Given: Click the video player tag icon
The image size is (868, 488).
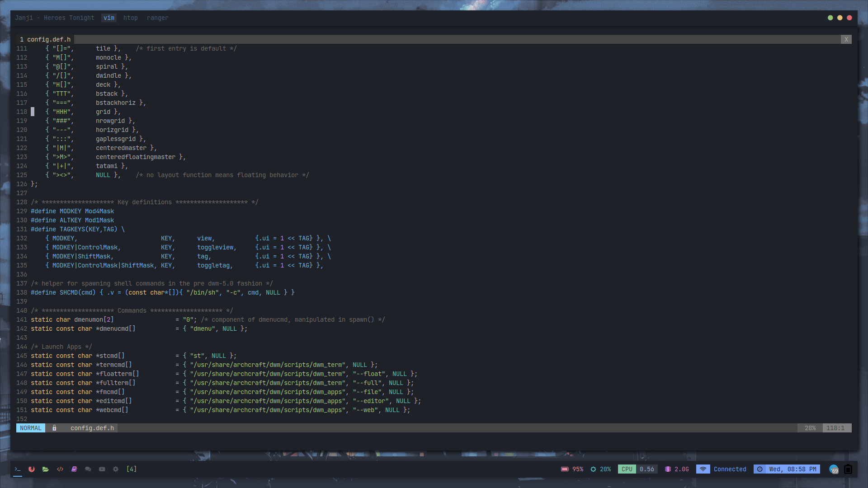Looking at the screenshot, I should pyautogui.click(x=102, y=469).
